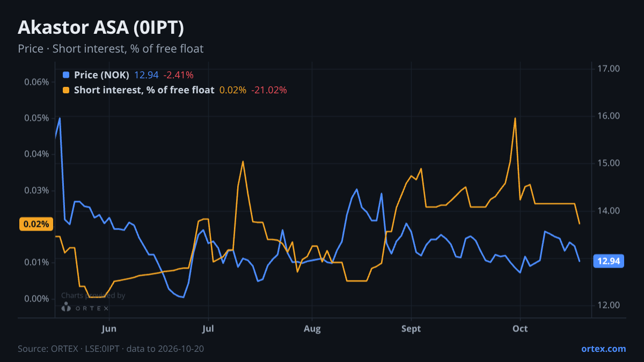
Task: Click the Short interest legend label
Action: (144, 90)
